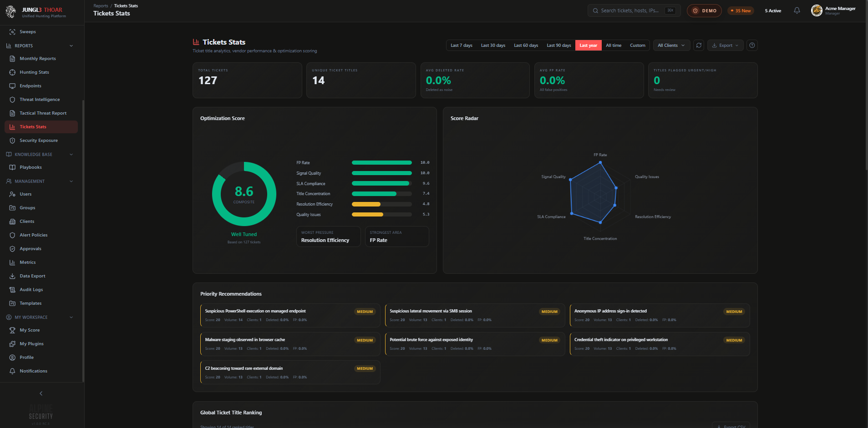Open the help question-mark icon
Viewport: 868px width, 428px height.
click(752, 45)
